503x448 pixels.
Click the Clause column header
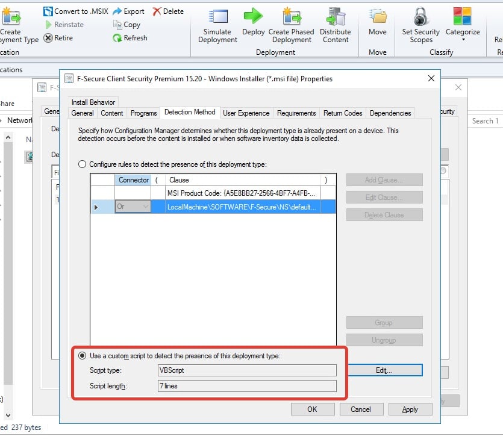click(243, 180)
